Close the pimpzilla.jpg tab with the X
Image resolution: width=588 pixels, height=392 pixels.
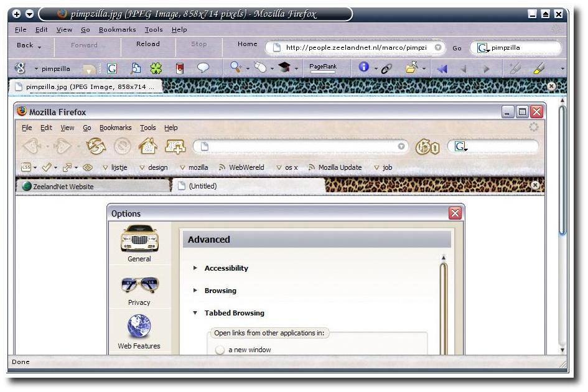pos(551,86)
